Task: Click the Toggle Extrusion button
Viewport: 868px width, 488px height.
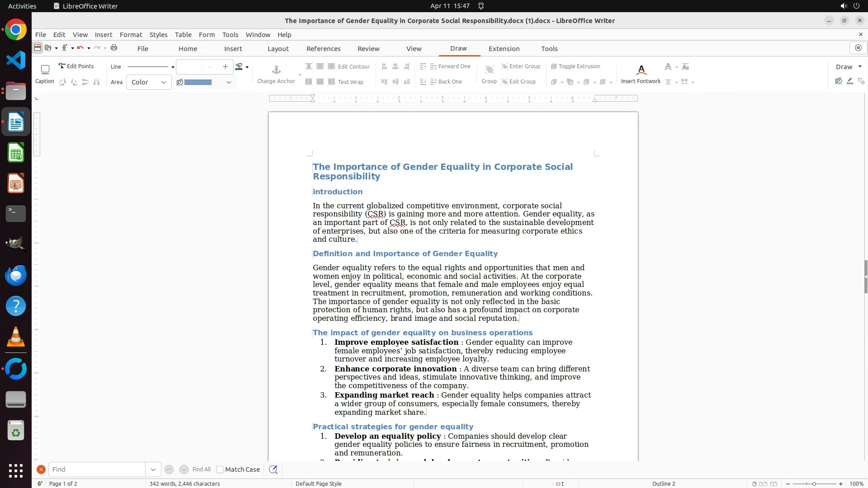Action: coord(576,66)
